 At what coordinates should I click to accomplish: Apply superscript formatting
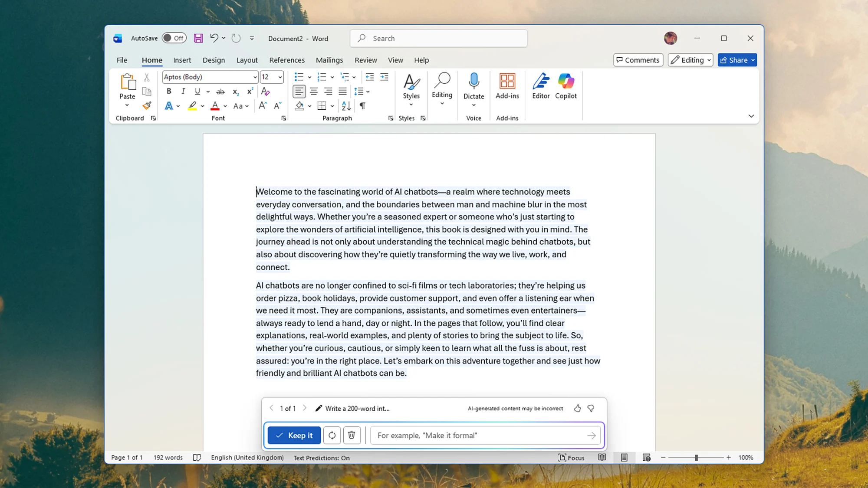click(x=249, y=91)
